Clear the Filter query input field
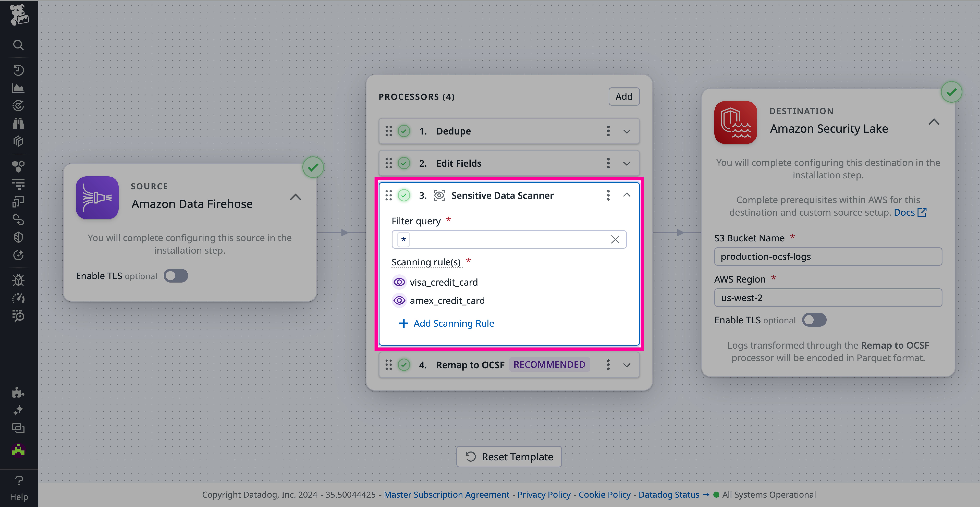This screenshot has width=980, height=507. pos(615,239)
